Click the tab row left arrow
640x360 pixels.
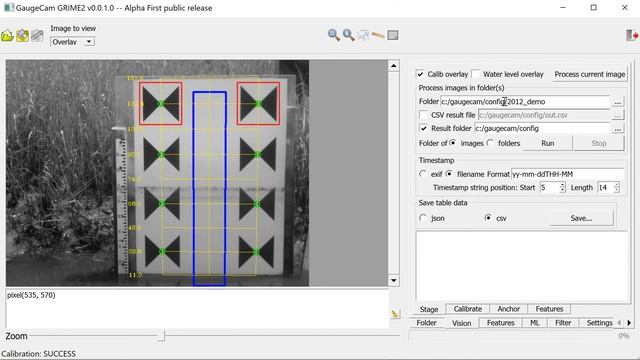[619, 323]
